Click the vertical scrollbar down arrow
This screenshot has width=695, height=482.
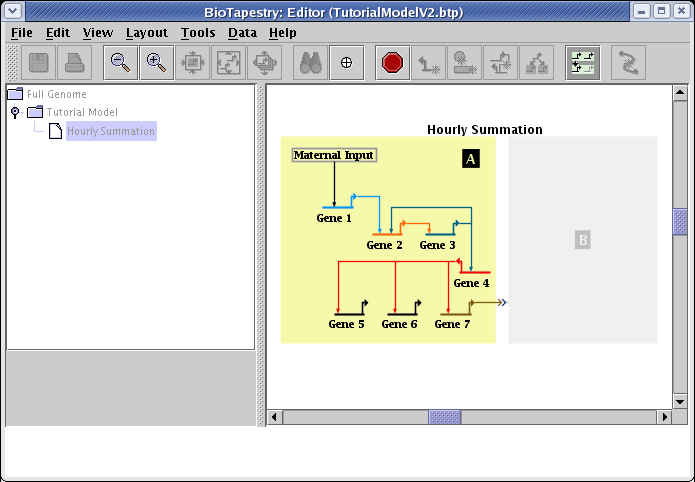click(x=680, y=400)
